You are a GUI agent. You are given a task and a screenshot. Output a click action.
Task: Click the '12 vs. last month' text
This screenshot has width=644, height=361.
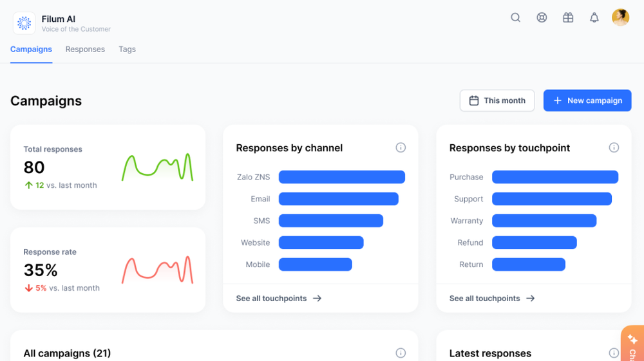click(66, 185)
